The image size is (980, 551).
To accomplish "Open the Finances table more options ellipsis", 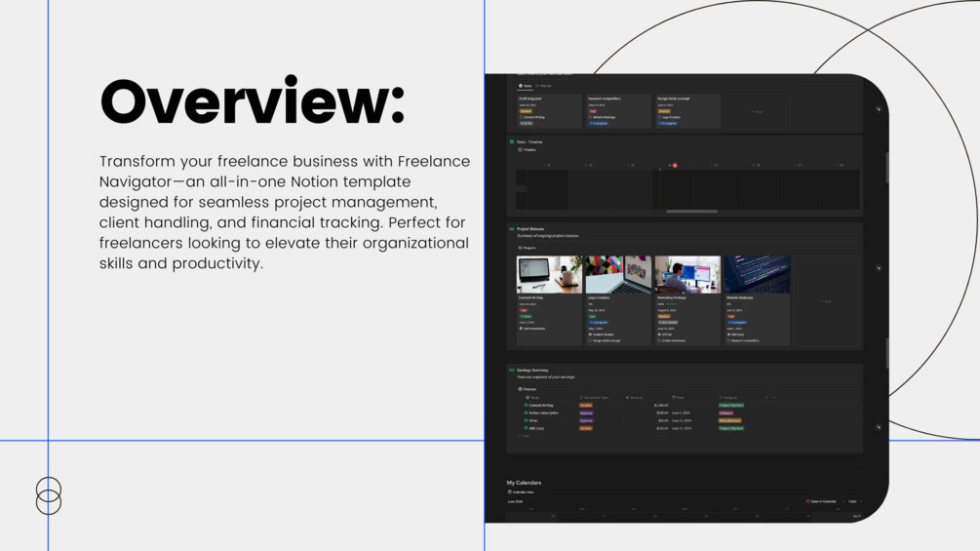I will tap(774, 397).
